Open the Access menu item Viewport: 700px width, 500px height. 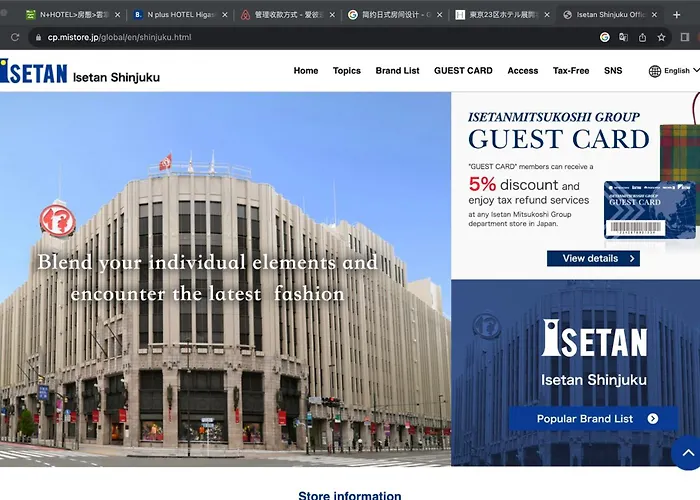[523, 71]
